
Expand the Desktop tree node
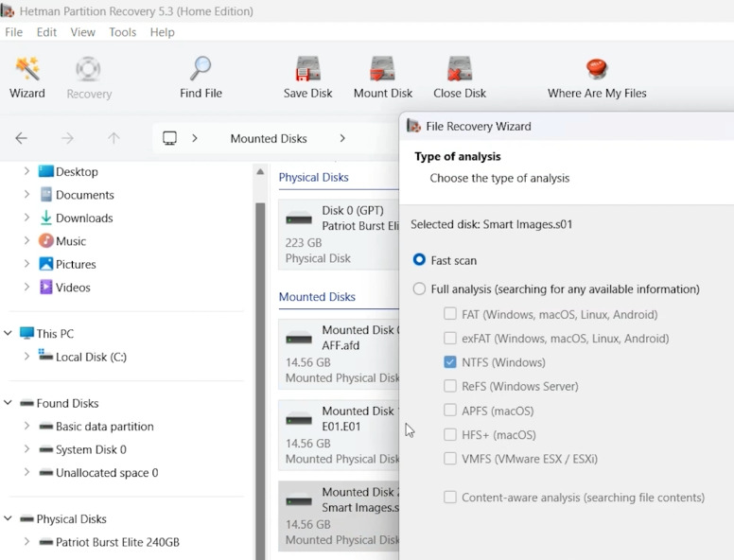click(26, 171)
